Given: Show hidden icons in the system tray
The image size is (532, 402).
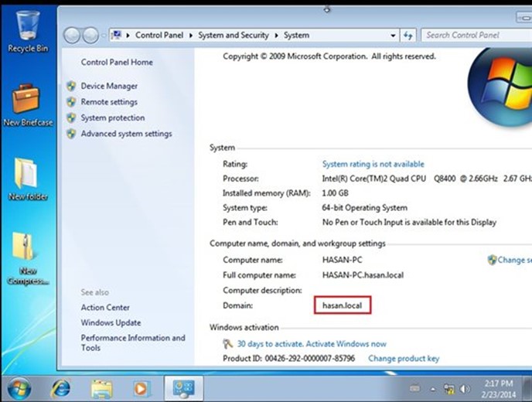Looking at the screenshot, I should 433,390.
